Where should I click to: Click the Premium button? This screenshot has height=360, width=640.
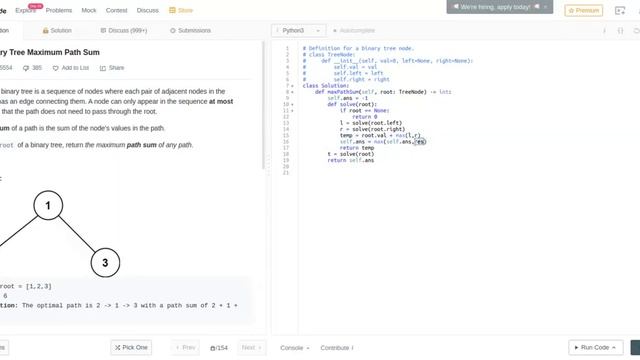point(584,10)
